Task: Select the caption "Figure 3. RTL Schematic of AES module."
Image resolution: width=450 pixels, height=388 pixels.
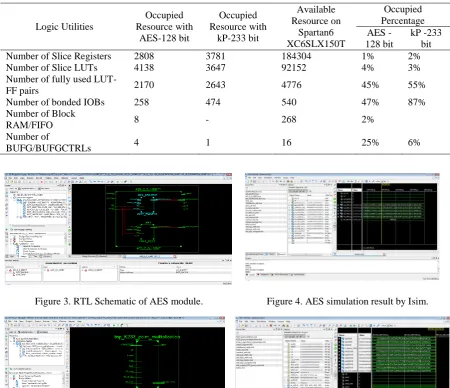Action: tap(119, 301)
